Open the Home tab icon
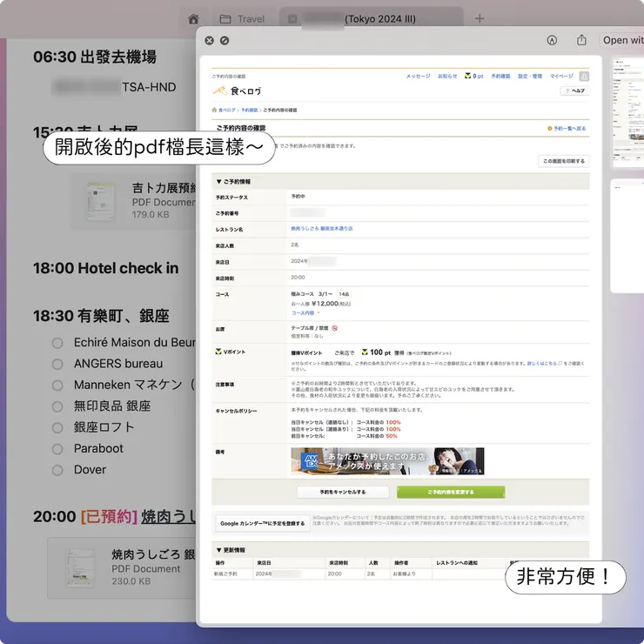Screen dimensions: 644x644 click(x=193, y=19)
